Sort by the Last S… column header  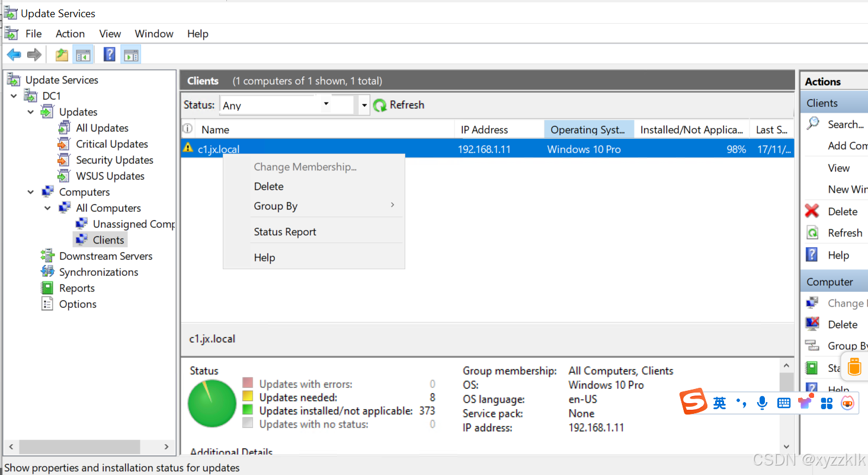(771, 129)
